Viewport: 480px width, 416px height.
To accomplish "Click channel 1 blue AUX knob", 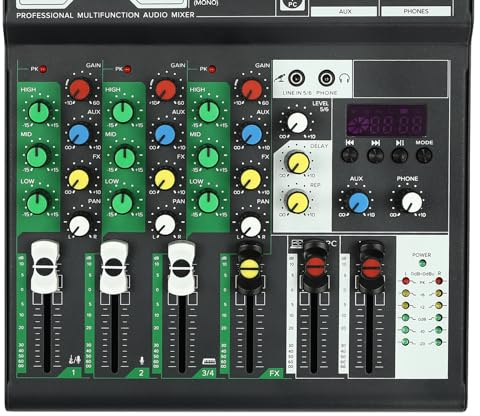I will click(79, 134).
